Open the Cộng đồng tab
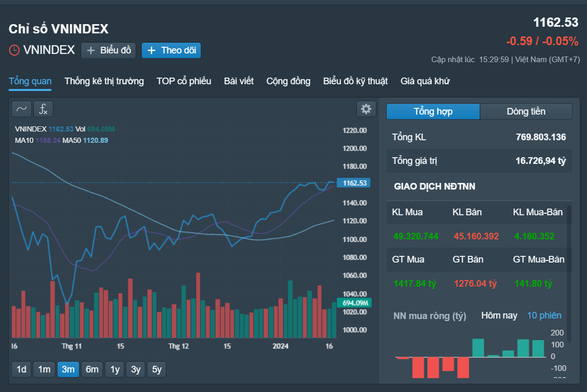The image size is (587, 392). (x=288, y=81)
